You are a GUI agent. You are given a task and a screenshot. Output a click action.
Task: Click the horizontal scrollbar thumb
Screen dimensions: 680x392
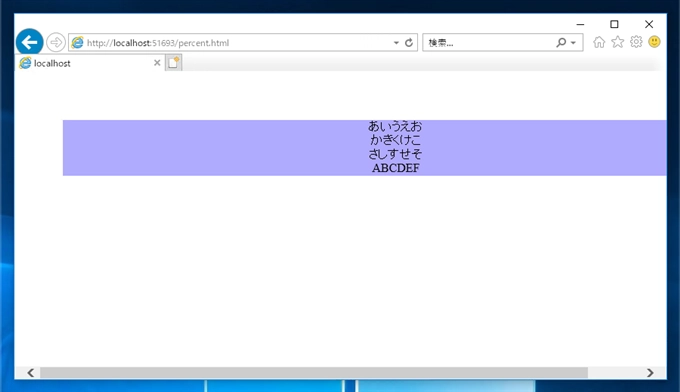coord(314,373)
